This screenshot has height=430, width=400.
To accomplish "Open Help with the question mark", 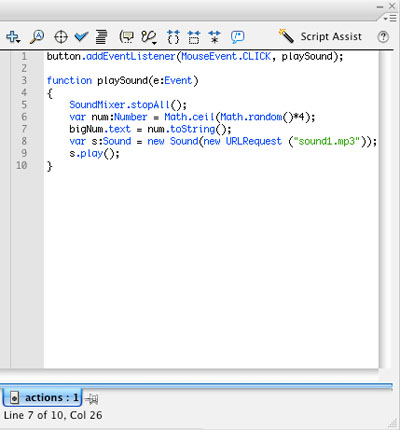I will 383,36.
